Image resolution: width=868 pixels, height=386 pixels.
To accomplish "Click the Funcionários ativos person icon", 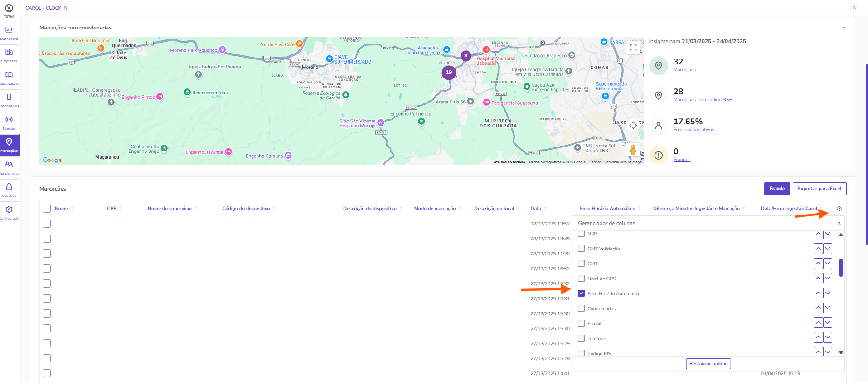I will [659, 126].
